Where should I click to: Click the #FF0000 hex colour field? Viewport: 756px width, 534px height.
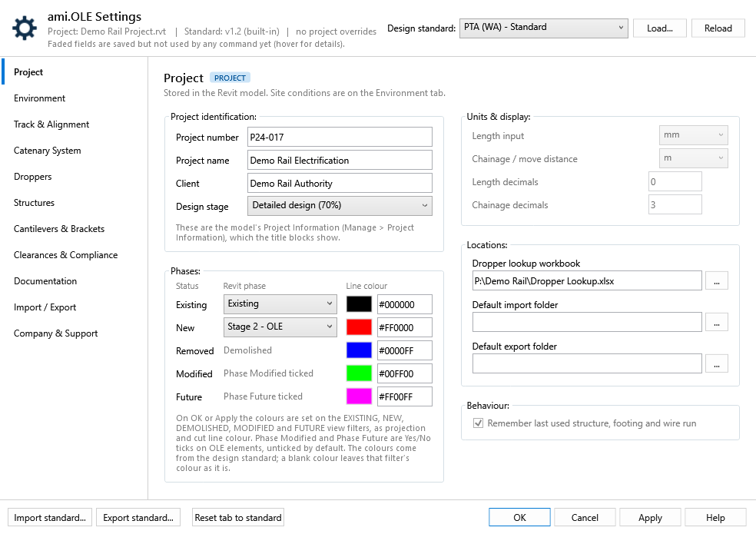(405, 327)
